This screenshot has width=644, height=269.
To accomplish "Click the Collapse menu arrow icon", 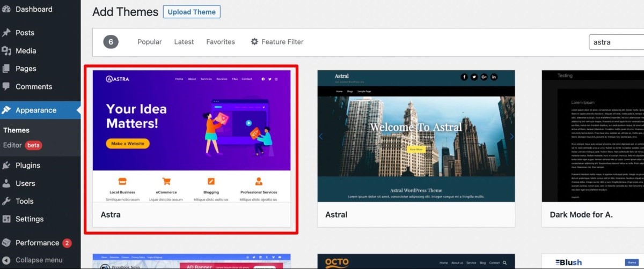I will pyautogui.click(x=6, y=260).
